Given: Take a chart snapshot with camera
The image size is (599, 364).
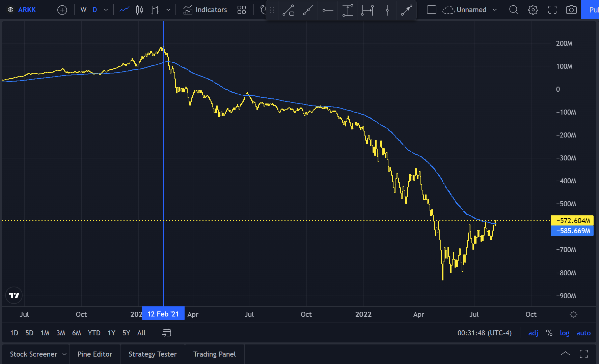Looking at the screenshot, I should coord(571,10).
